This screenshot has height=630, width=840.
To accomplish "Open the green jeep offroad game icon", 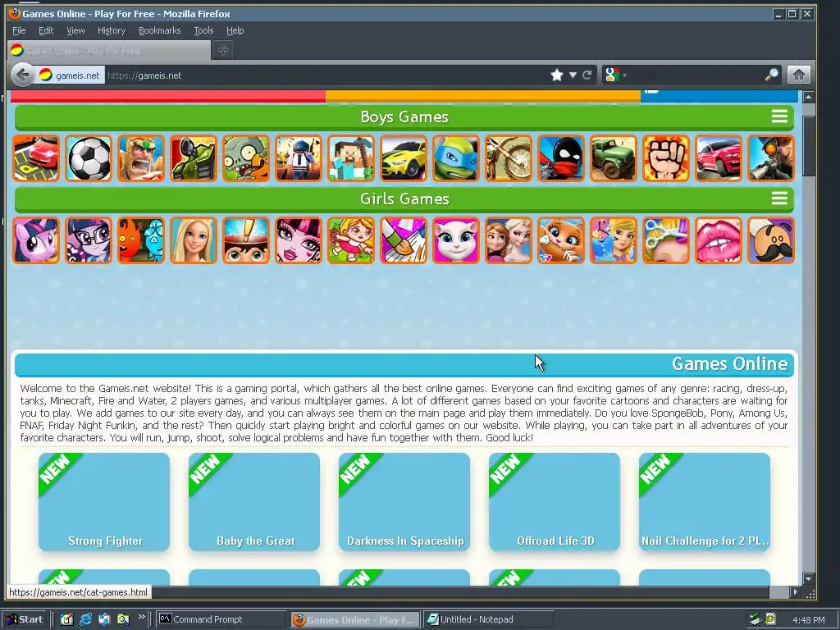I will 614,158.
